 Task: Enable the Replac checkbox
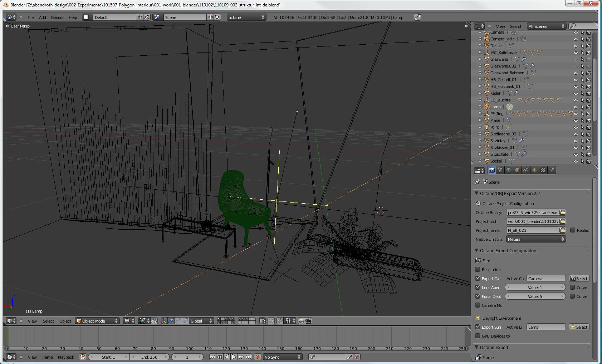click(x=573, y=230)
